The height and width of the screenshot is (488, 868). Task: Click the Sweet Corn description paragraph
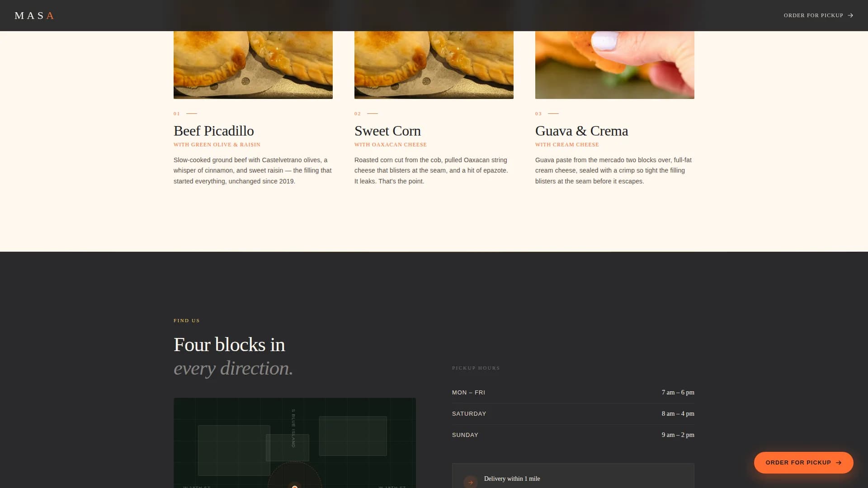point(431,171)
